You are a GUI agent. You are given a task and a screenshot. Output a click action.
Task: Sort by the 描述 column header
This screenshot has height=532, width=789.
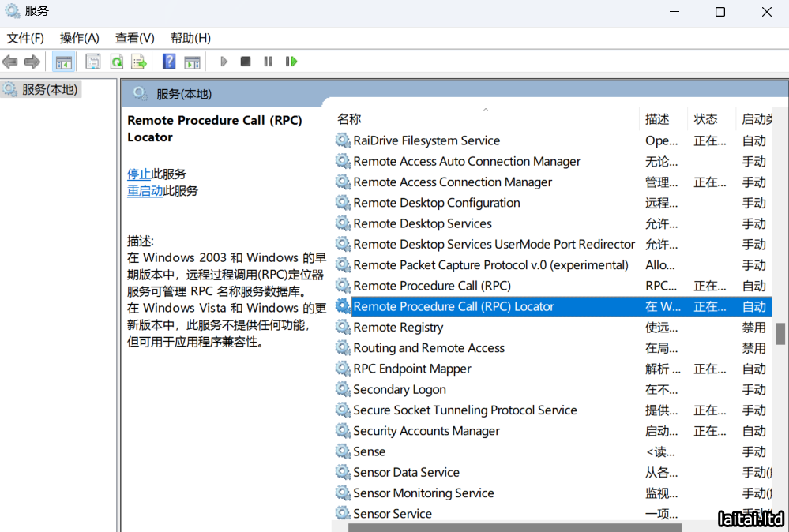(657, 119)
